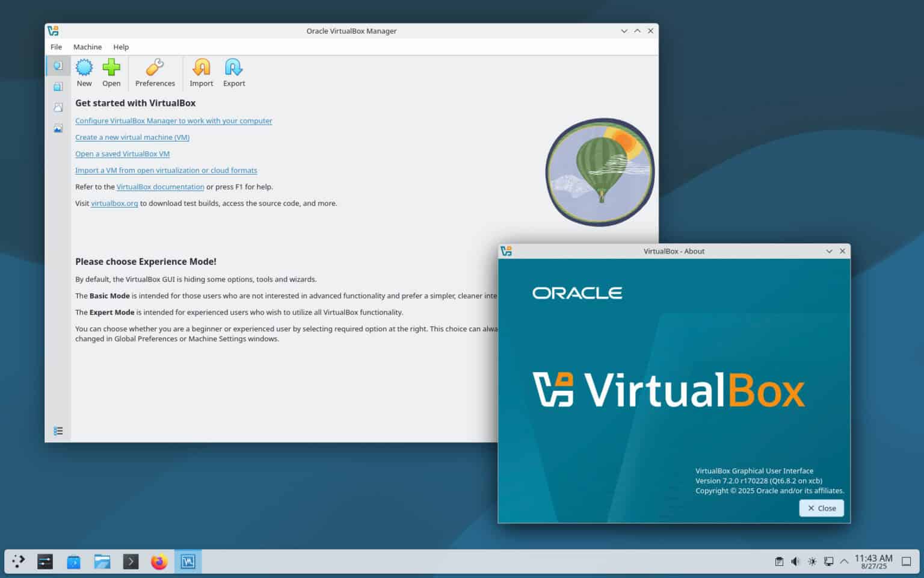Launch Firefox from the taskbar

[x=159, y=561]
